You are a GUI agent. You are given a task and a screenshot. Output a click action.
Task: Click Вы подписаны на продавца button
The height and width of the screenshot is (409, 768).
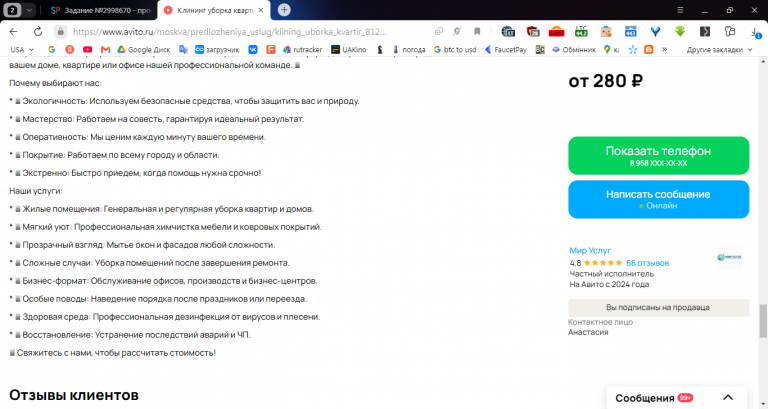(x=658, y=308)
